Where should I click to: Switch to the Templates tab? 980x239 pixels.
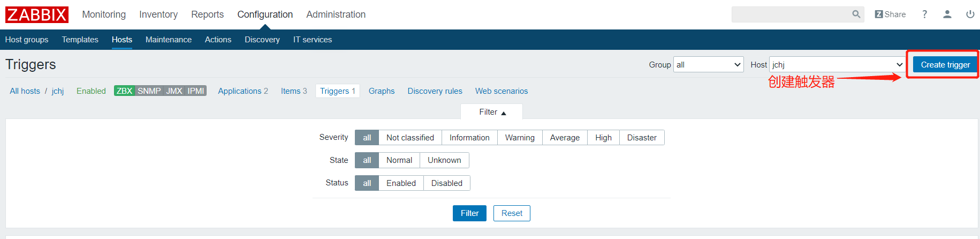coord(80,40)
